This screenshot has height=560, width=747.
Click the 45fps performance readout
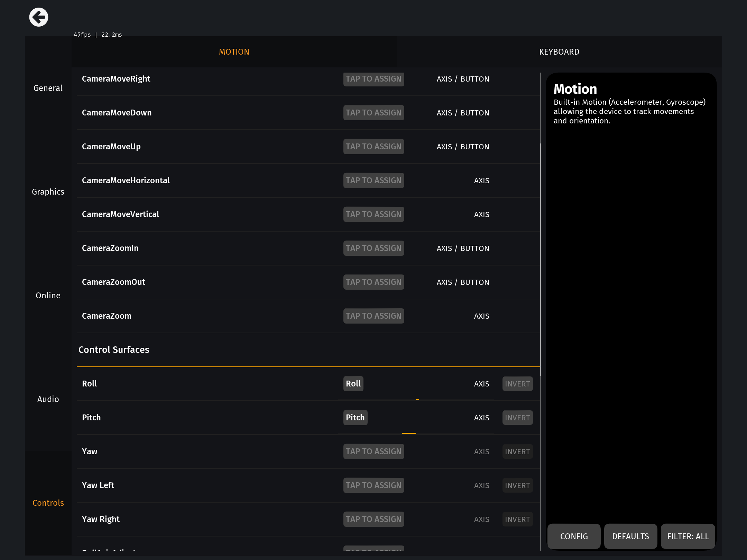(98, 35)
